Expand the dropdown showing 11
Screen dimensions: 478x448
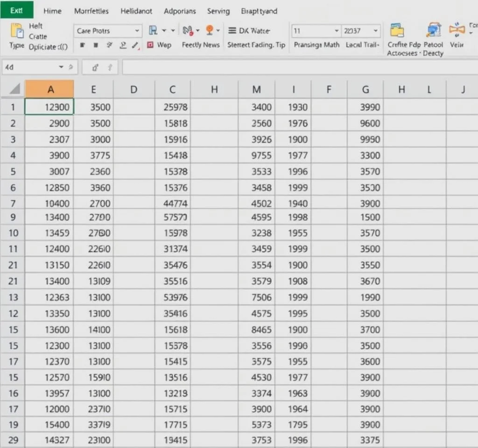[337, 31]
